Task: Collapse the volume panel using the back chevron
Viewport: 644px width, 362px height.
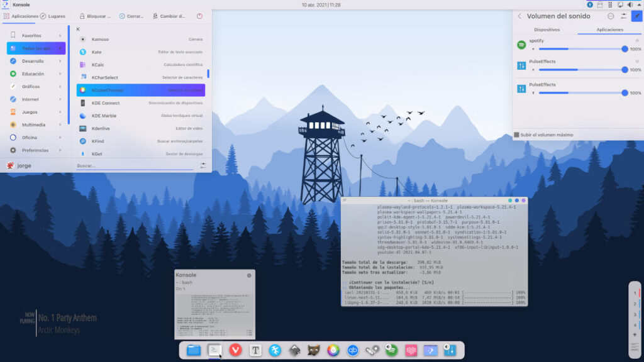Action: (518, 16)
